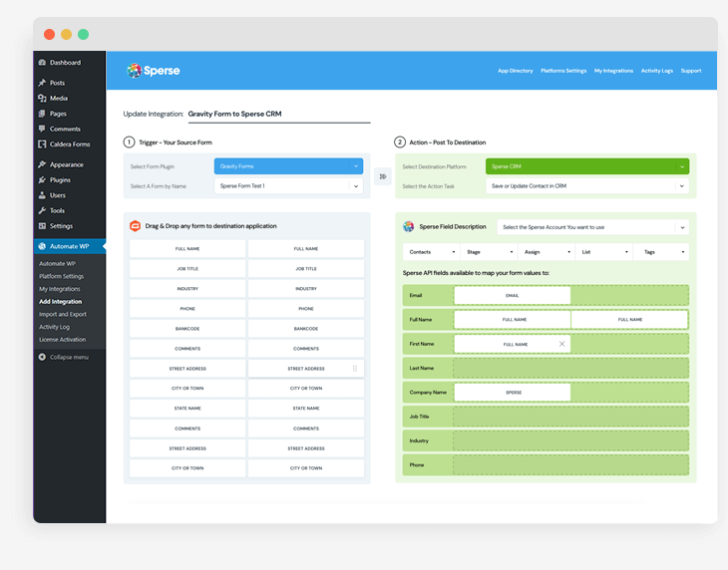This screenshot has height=570, width=728.
Task: Click drag handle on STREET ADDRESS tile
Action: pos(355,369)
